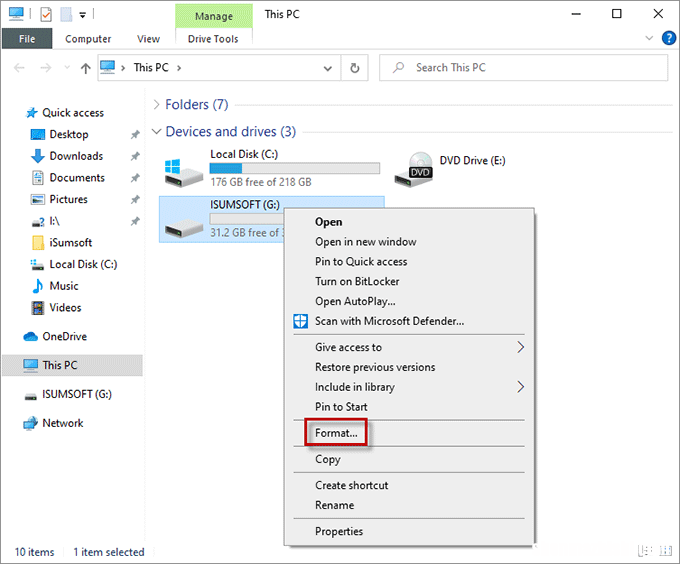Select the ISUMSOFT (G:) drive icon
The height and width of the screenshot is (564, 680).
pyautogui.click(x=183, y=228)
